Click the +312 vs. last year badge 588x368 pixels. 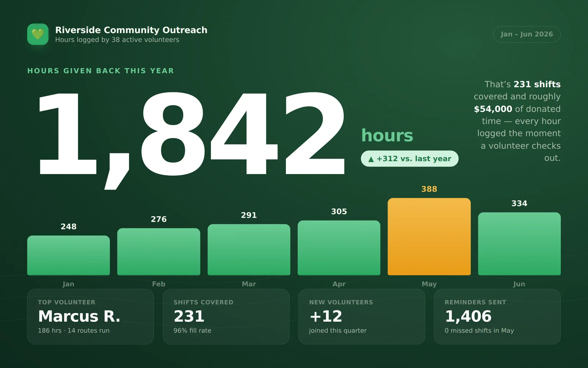pos(409,159)
